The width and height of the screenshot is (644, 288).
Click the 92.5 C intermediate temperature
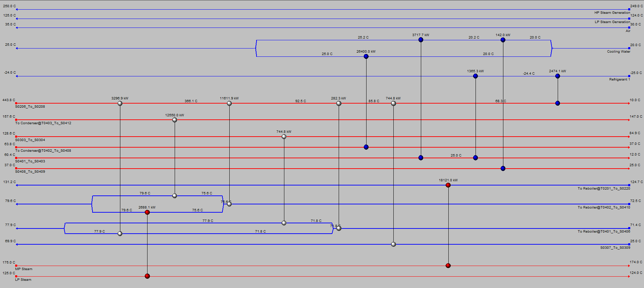tap(301, 101)
